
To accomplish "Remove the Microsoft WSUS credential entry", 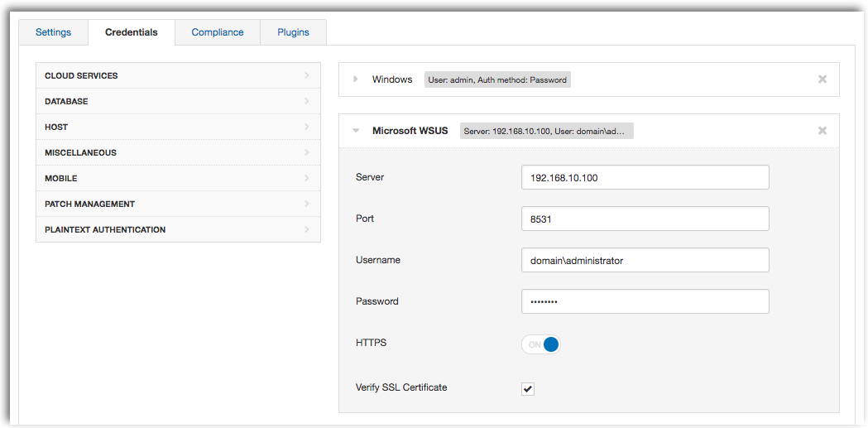I will [822, 131].
